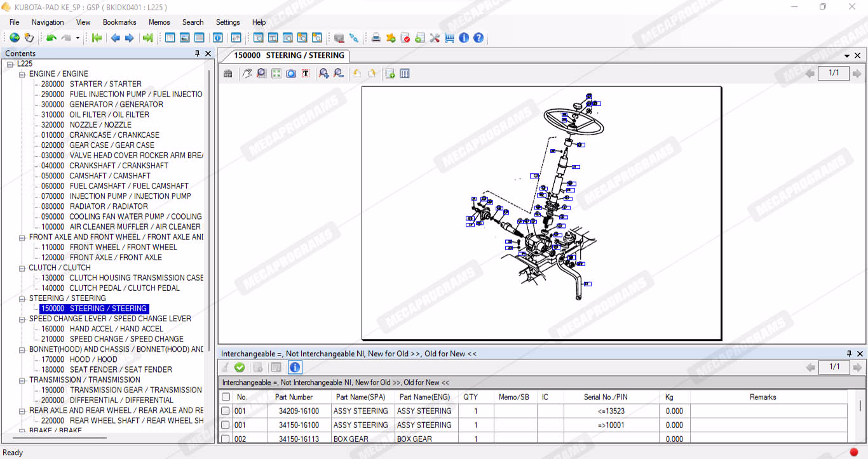Open the Bookmarks menu
Screen dimensions: 868x459
[119, 22]
